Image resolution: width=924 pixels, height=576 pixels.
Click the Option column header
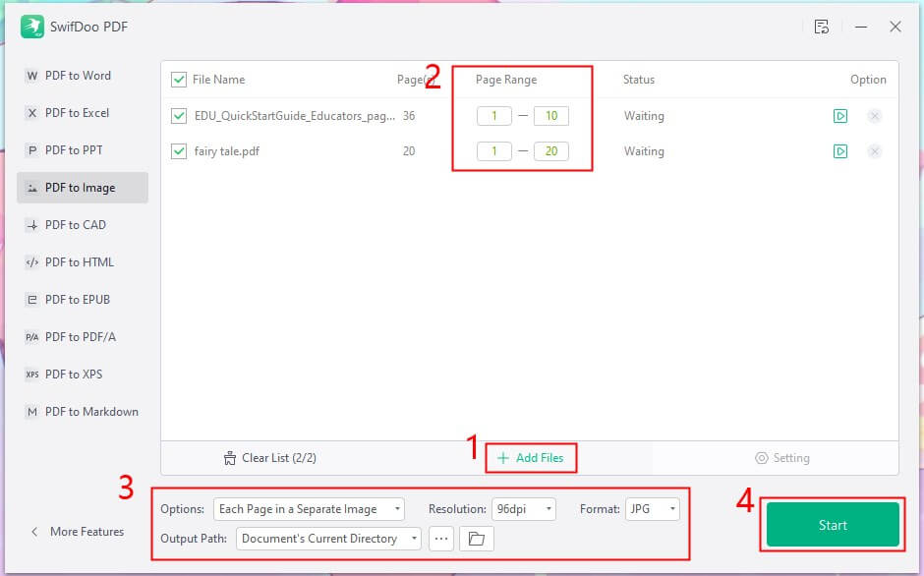868,80
